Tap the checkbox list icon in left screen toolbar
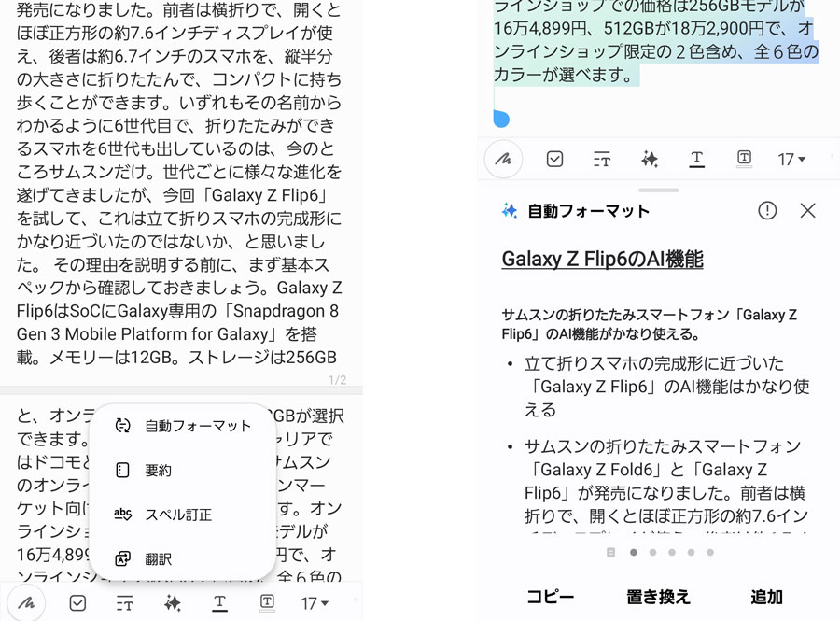The width and height of the screenshot is (840, 621). point(77,603)
